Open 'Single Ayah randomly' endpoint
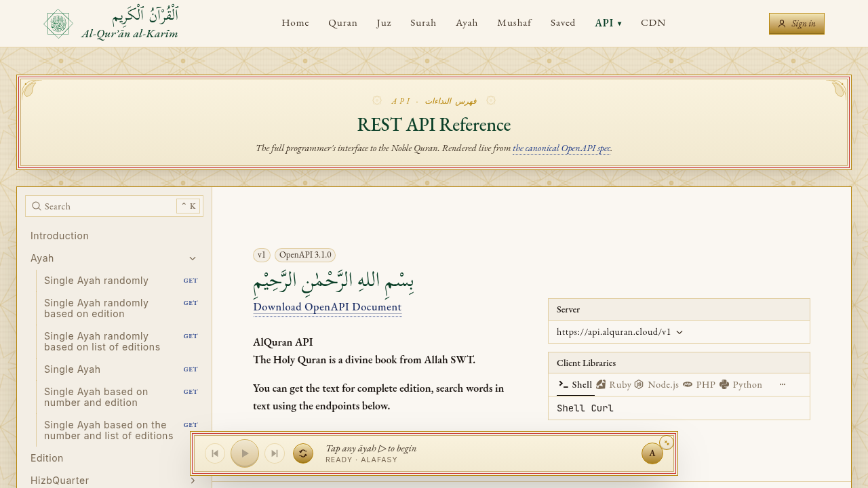The image size is (868, 488). tap(114, 281)
